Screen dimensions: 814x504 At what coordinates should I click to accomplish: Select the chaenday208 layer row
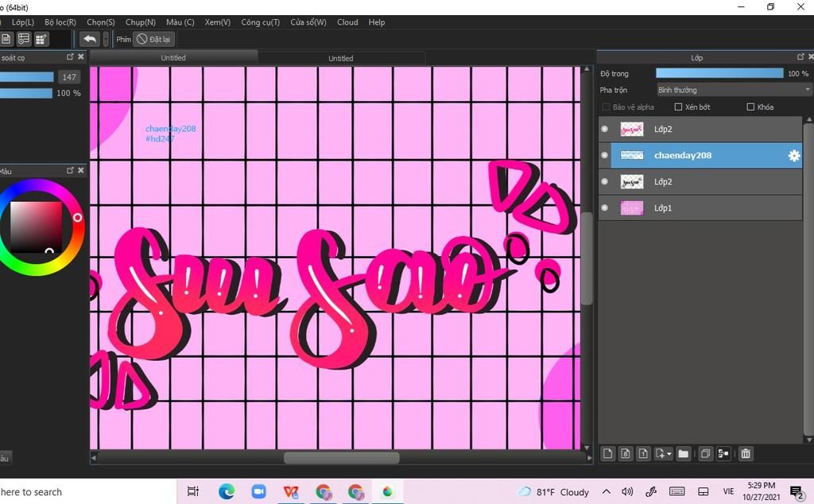(x=700, y=155)
